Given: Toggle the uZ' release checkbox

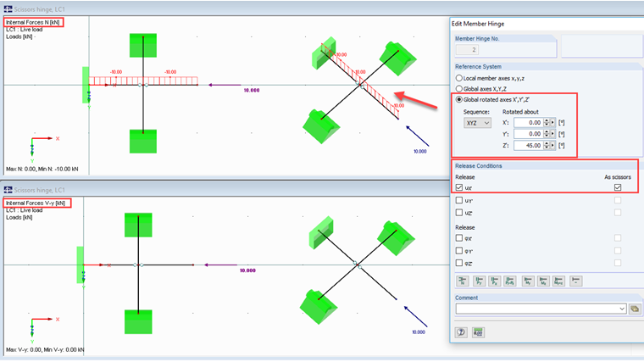Looking at the screenshot, I should (459, 213).
